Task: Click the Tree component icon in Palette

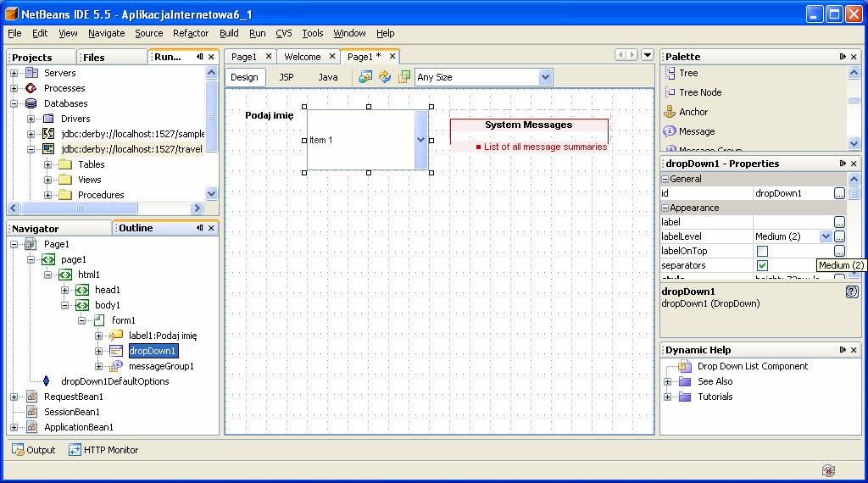Action: (x=670, y=73)
